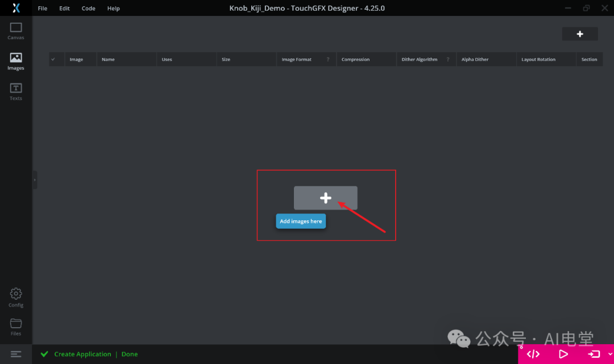
Task: Click the Done link in the status bar
Action: coord(129,354)
